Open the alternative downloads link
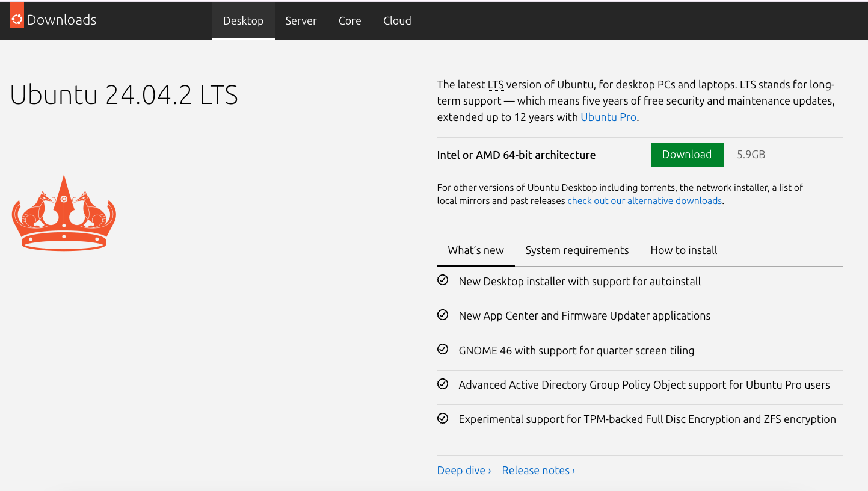This screenshot has height=491, width=868. pos(644,201)
